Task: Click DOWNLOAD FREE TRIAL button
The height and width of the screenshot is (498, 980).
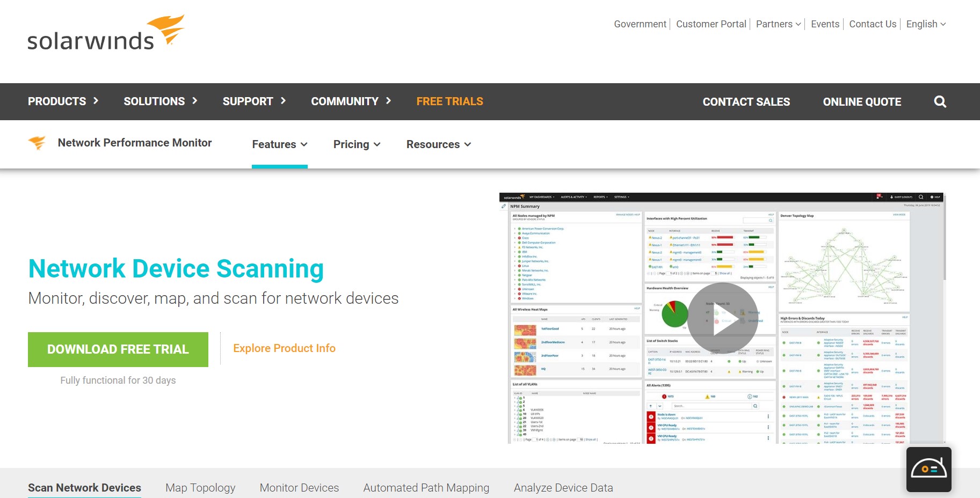Action: pyautogui.click(x=118, y=349)
